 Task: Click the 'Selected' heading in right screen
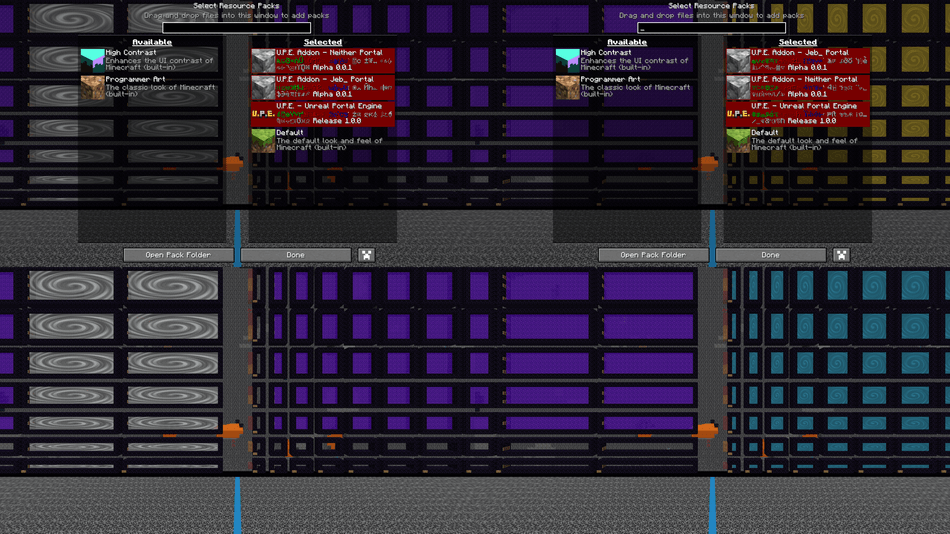pos(798,42)
